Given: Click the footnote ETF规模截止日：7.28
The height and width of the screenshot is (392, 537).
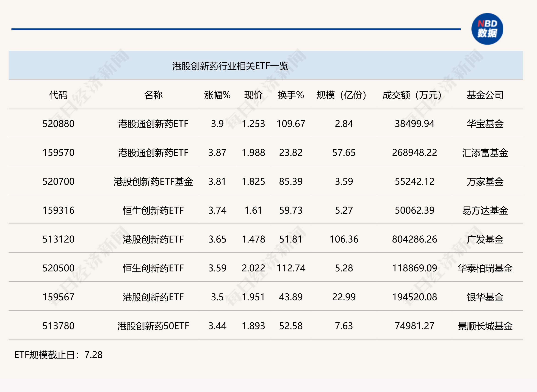Looking at the screenshot, I should click(x=58, y=355).
